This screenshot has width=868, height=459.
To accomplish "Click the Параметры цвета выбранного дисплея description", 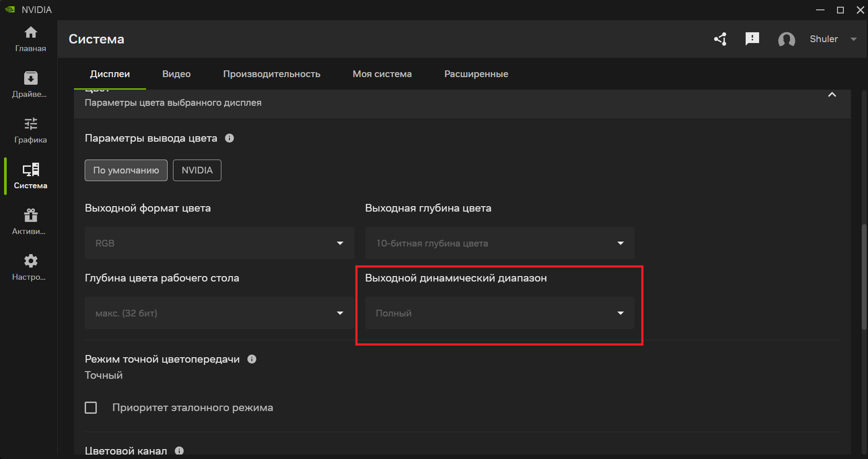I will [x=173, y=103].
